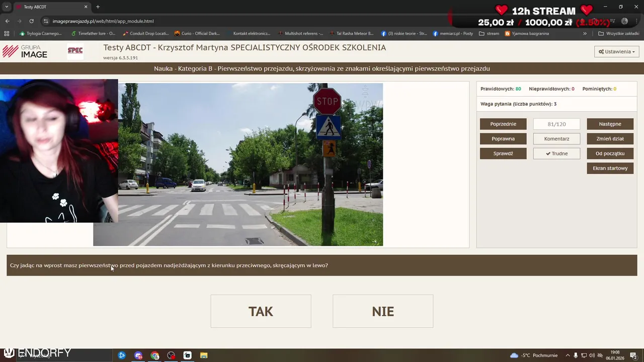644x362 pixels.
Task: Click the blue circular taskbar icon
Action: coord(122,355)
